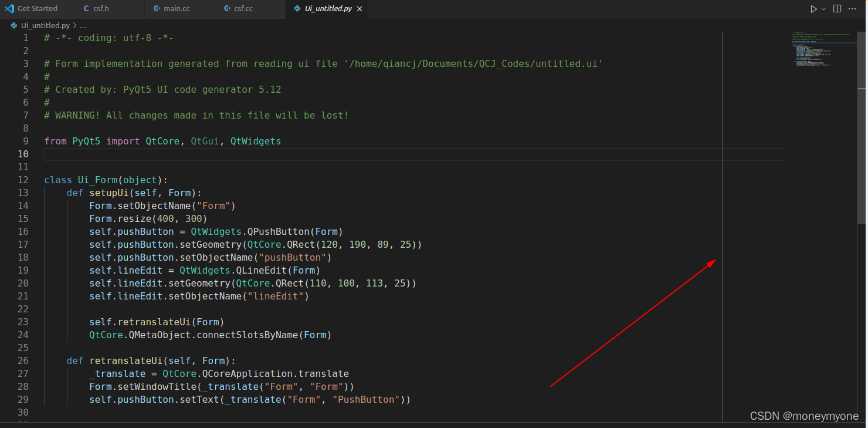Click the 'setupUi' method name
Screen dimensions: 868x428
click(x=109, y=193)
